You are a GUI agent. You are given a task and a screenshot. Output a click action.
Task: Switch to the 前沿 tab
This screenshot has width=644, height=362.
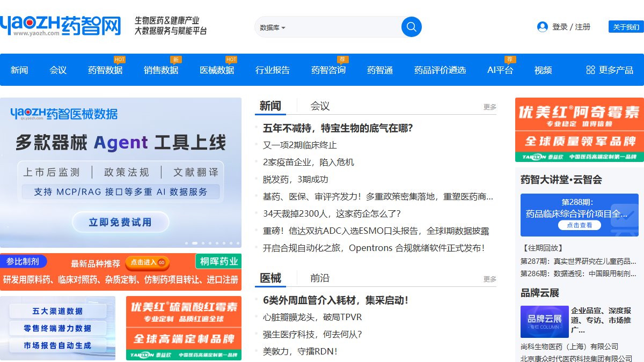tap(320, 278)
